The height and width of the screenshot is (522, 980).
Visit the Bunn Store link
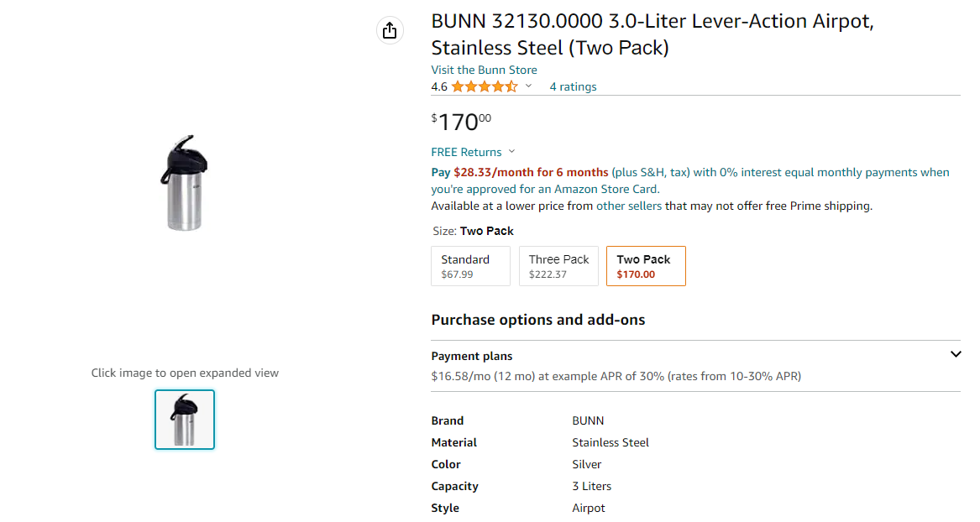coord(484,70)
